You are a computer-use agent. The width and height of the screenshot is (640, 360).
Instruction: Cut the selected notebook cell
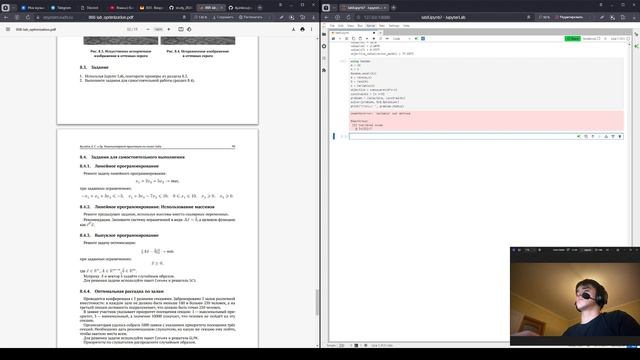(x=347, y=39)
